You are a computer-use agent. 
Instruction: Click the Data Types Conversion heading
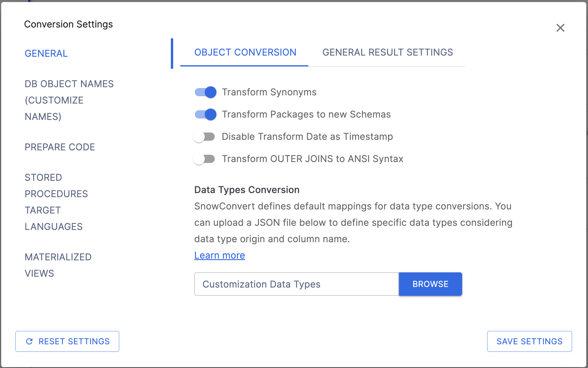[x=247, y=190]
